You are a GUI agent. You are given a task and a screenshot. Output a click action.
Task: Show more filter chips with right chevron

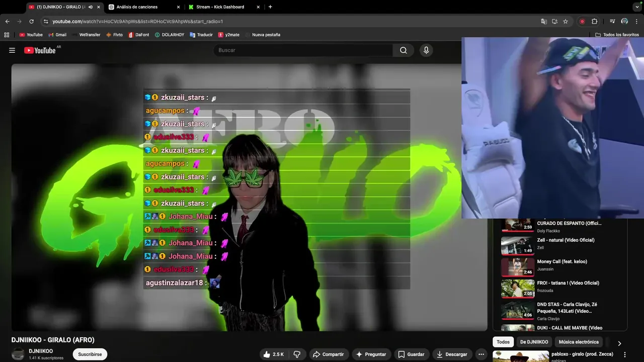619,343
